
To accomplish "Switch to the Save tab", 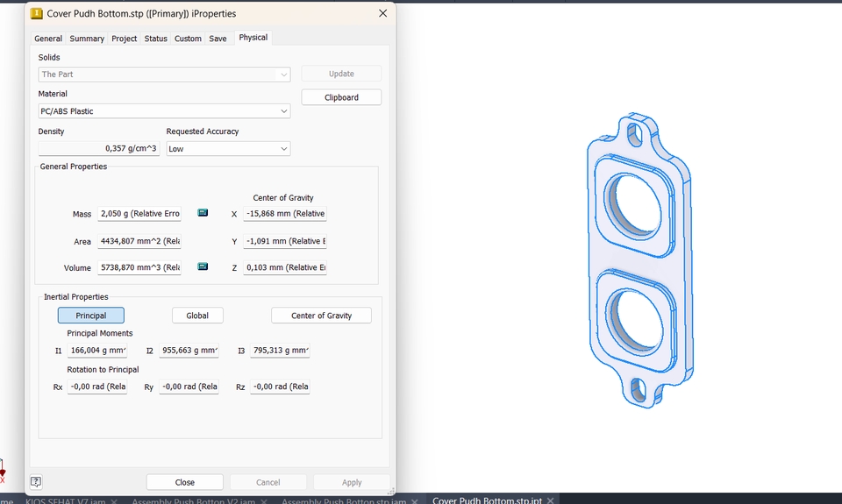I will tap(218, 39).
